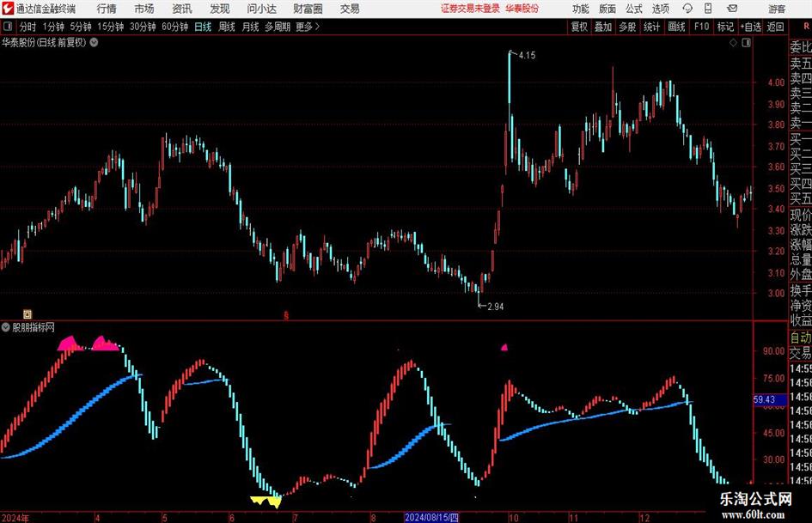Open the 股朋指标网 indicator dropdown
This screenshot has width=812, height=523.
pos(6,327)
